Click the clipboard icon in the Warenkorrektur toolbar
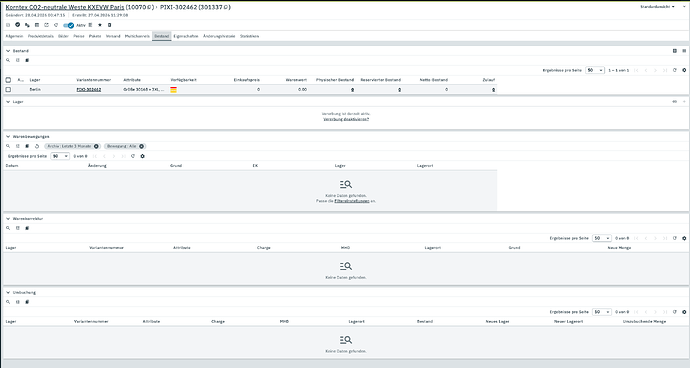 pos(27,228)
